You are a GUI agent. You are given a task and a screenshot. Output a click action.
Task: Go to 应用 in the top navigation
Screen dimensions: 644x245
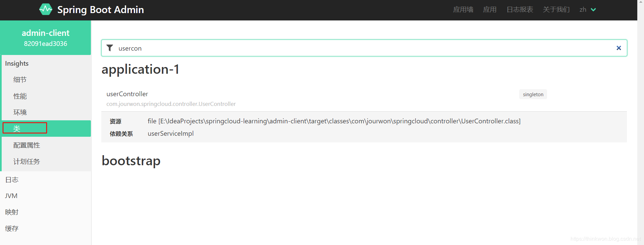(489, 10)
